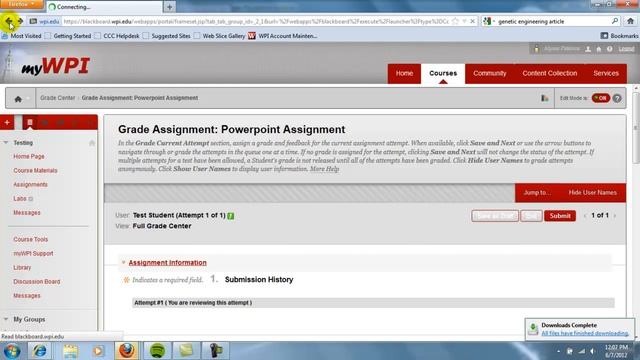Screen dimensions: 640x360
Task: Click the Testing course home icon in sidebar
Action: [x=92, y=143]
